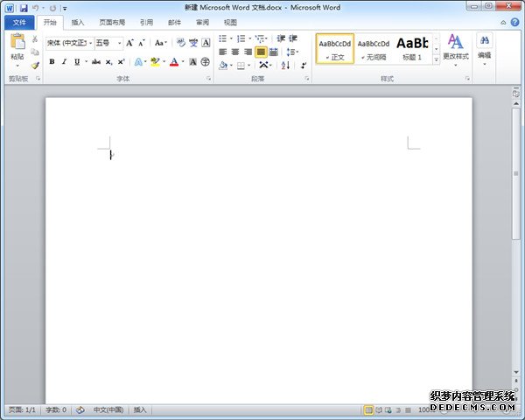Screen dimensions: 525x420
Task: Click the proofing status icon in status bar
Action: (80, 410)
